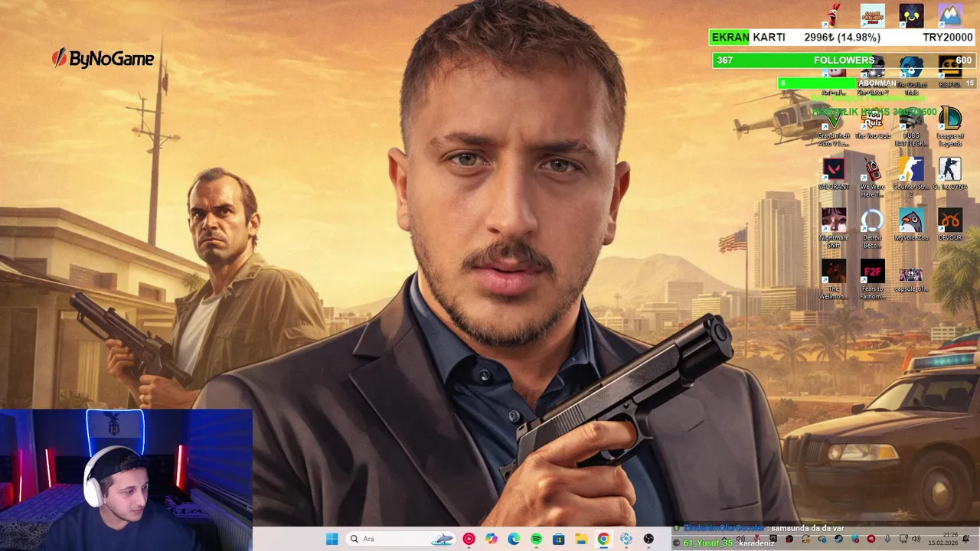The width and height of the screenshot is (980, 551).
Task: Launch the R.E.P.O. desktop shortcut
Action: pyautogui.click(x=950, y=73)
